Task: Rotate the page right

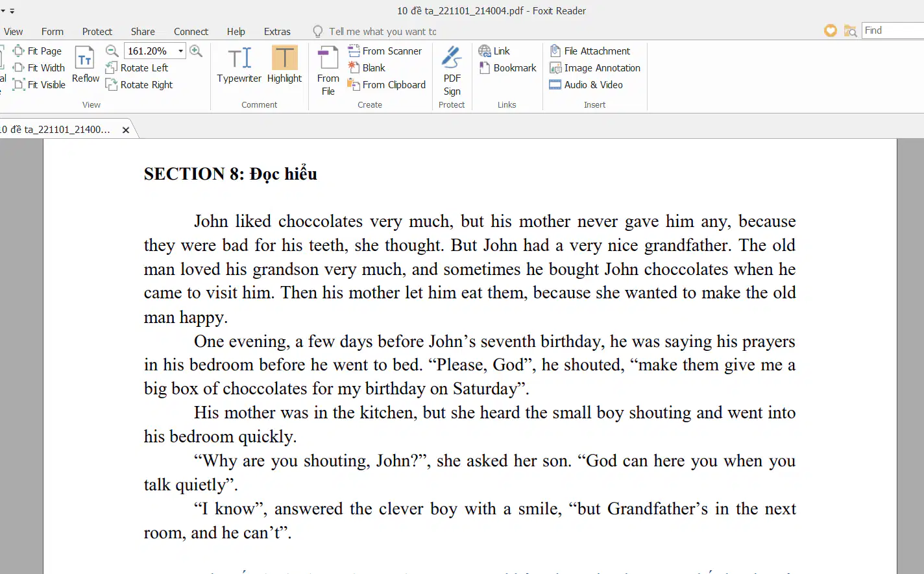Action: (139, 84)
